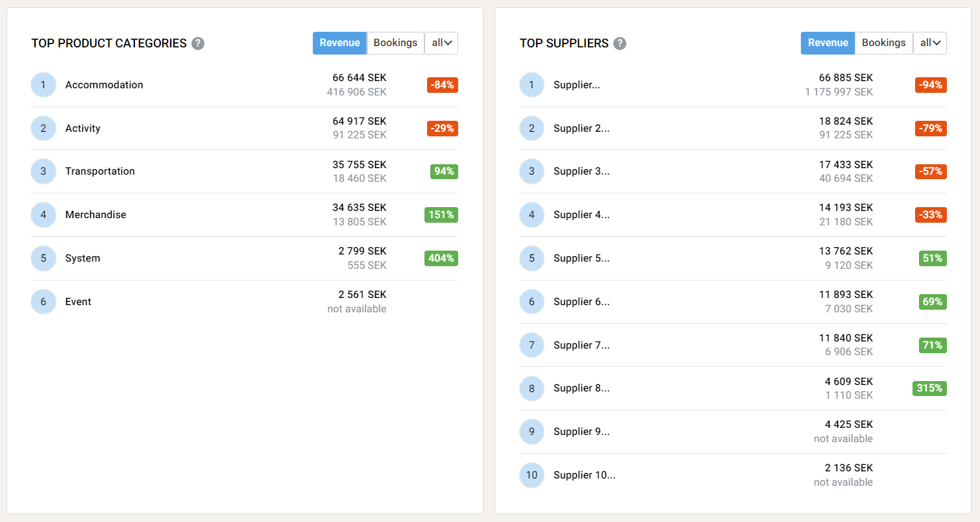Click the 315% badge for Supplier 8
980x522 pixels.
(x=929, y=388)
